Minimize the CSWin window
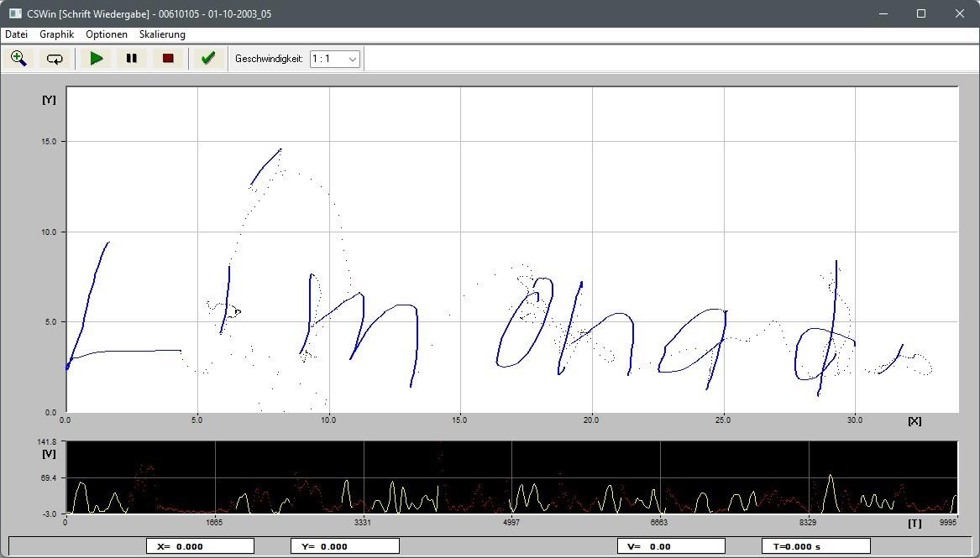 click(883, 13)
